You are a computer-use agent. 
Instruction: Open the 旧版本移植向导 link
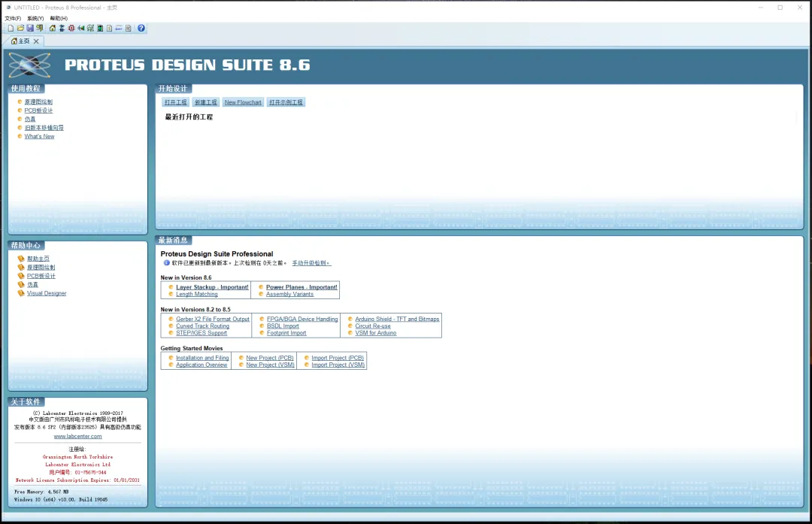click(x=44, y=127)
